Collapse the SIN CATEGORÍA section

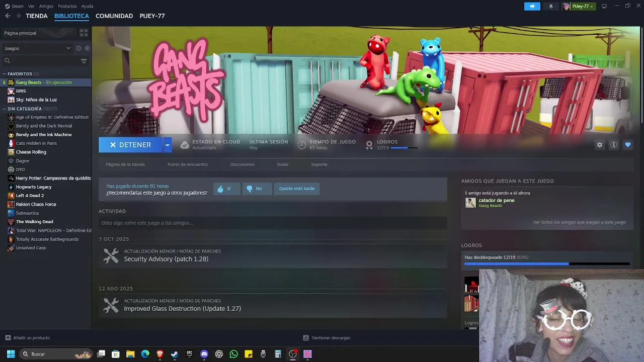pyautogui.click(x=5, y=109)
